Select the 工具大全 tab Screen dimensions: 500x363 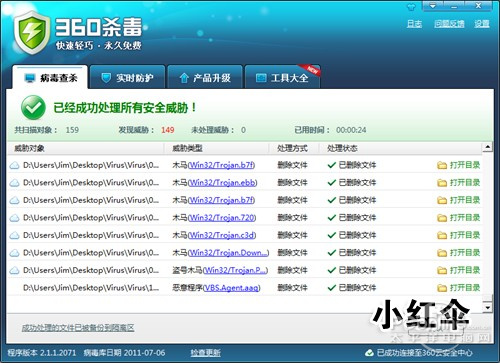pyautogui.click(x=282, y=77)
